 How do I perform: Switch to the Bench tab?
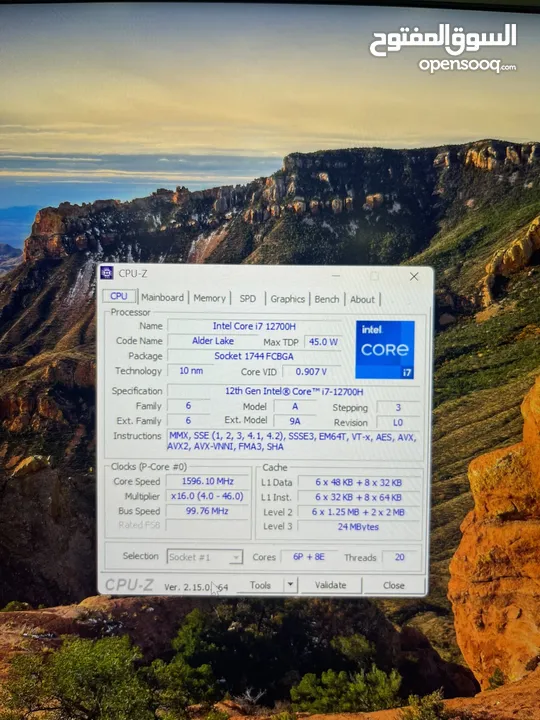click(x=326, y=299)
